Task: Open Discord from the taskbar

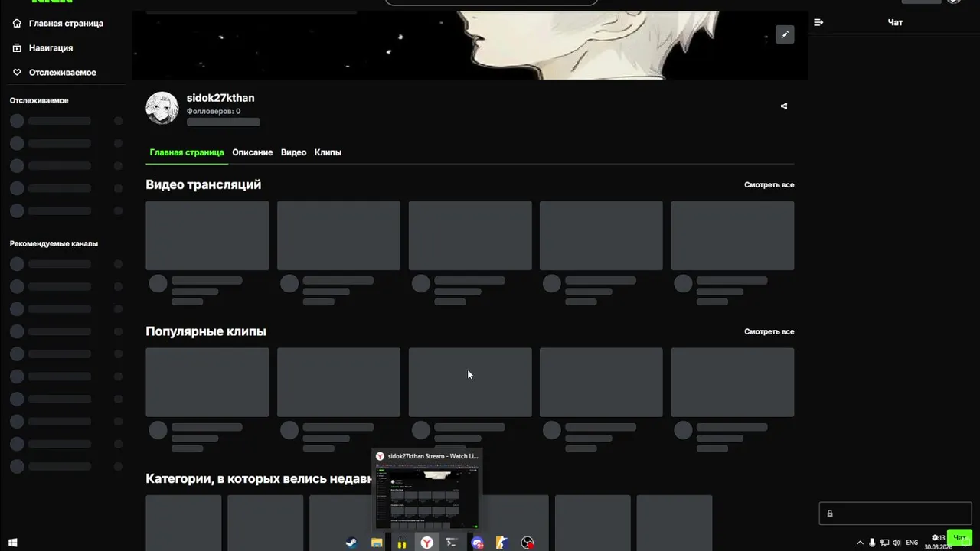Action: pyautogui.click(x=478, y=543)
